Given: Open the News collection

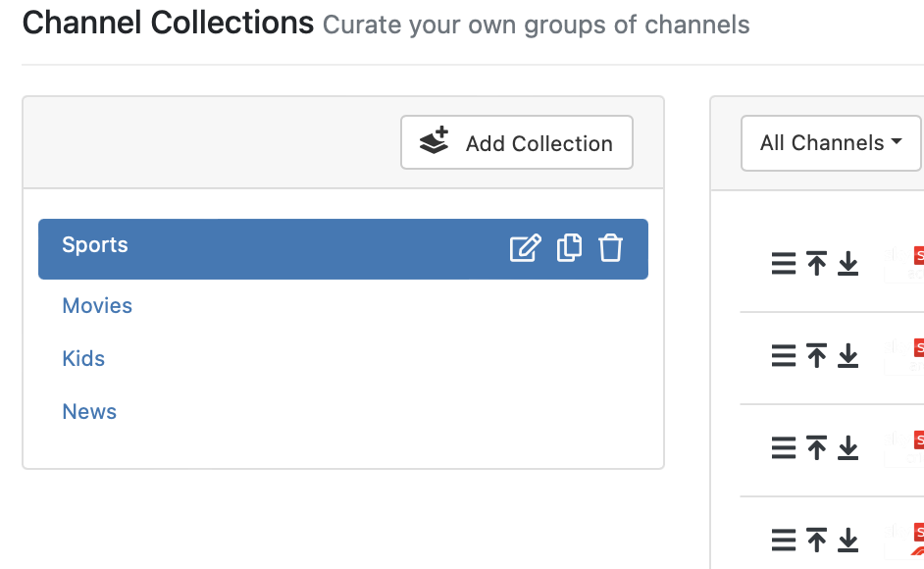Looking at the screenshot, I should 89,412.
